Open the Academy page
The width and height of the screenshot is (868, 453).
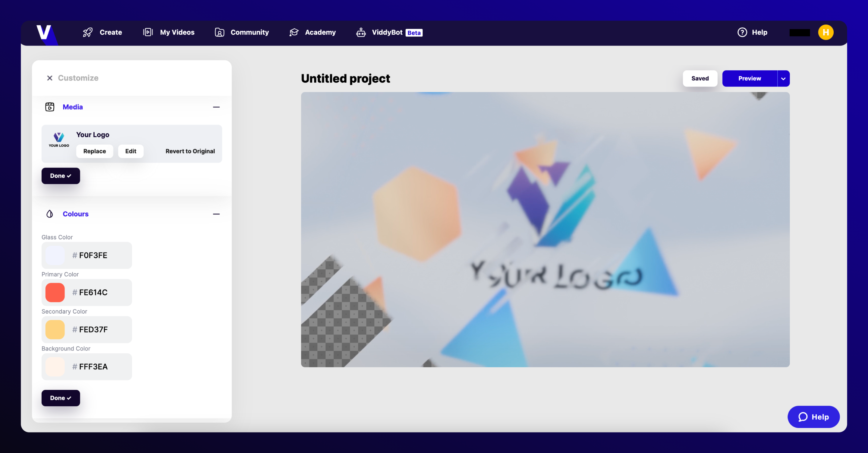[312, 32]
